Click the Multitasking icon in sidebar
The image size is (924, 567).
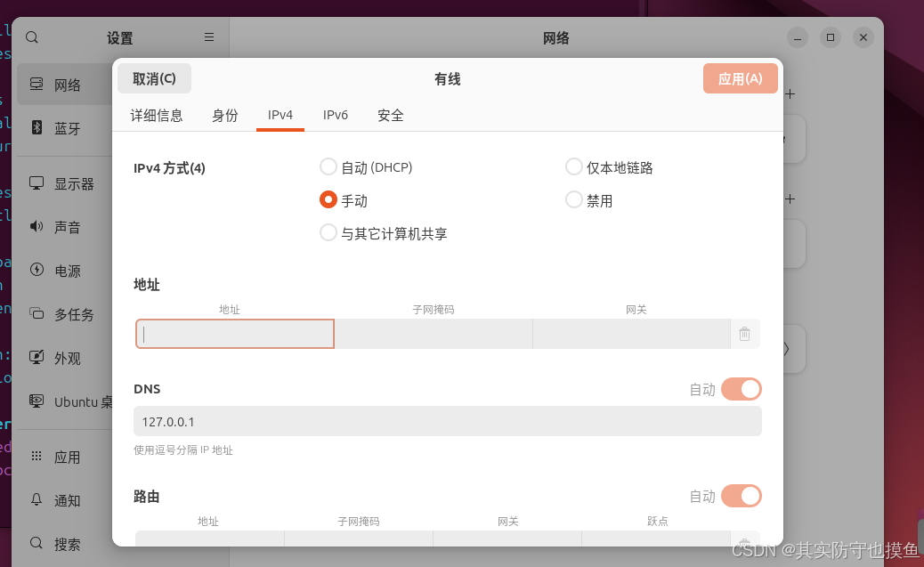tap(36, 313)
